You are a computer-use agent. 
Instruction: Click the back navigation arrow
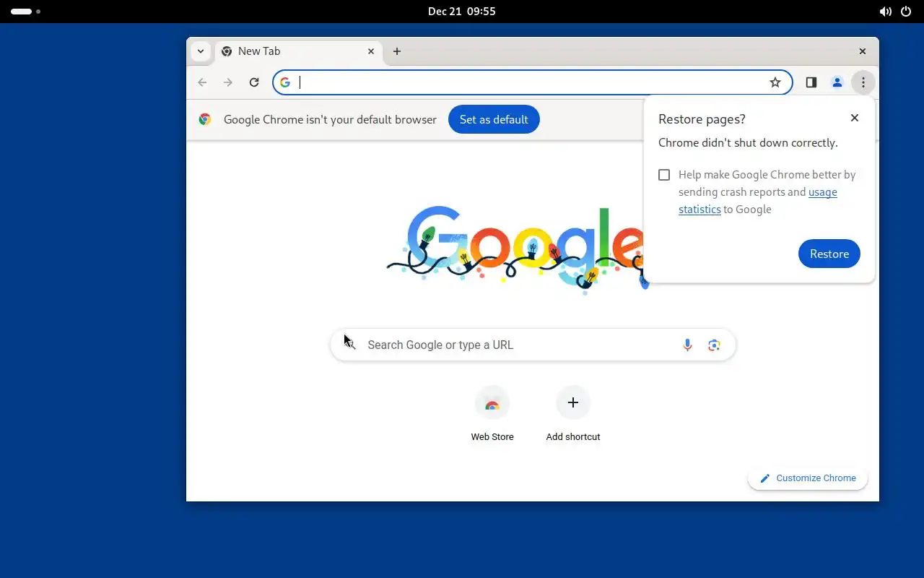(x=202, y=82)
